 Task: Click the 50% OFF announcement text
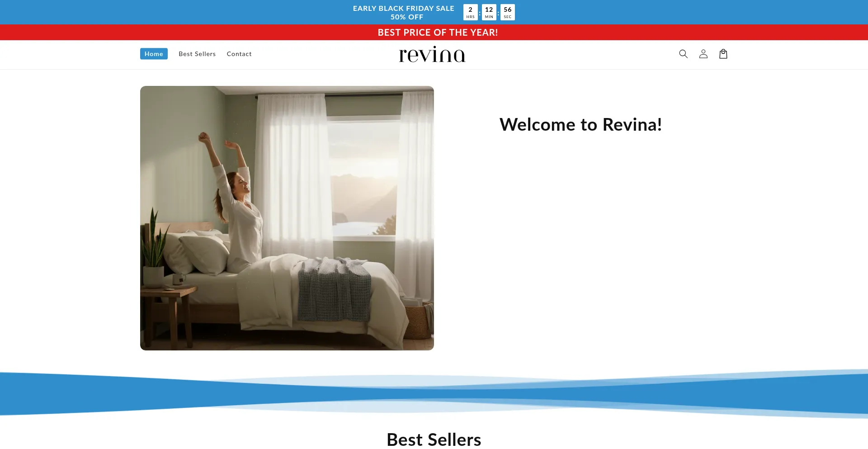pyautogui.click(x=407, y=17)
